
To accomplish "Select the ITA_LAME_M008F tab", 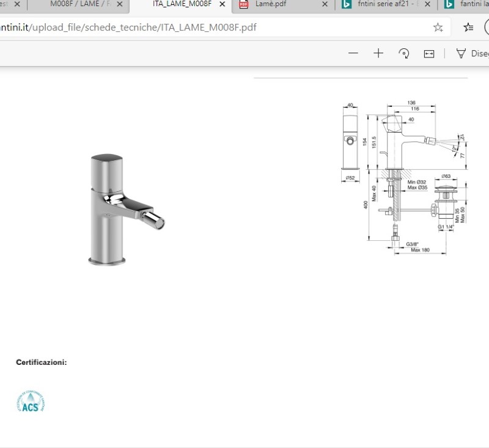I will coord(182,4).
